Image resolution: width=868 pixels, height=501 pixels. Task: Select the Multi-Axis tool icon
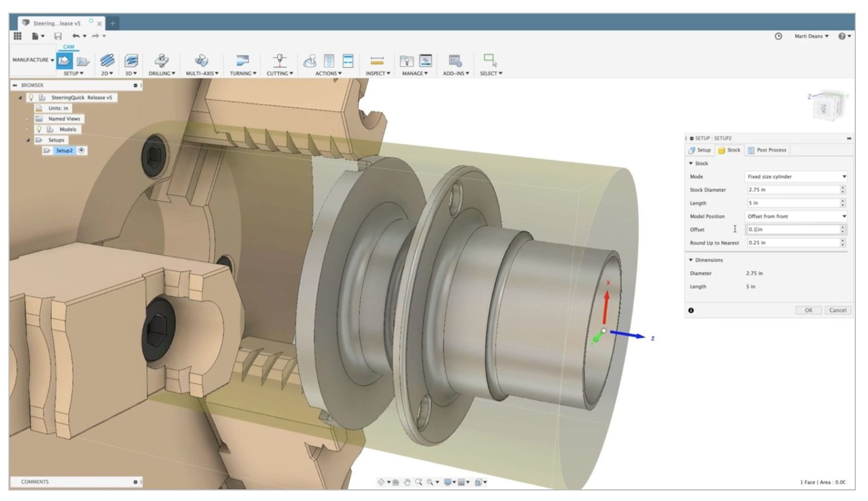202,61
